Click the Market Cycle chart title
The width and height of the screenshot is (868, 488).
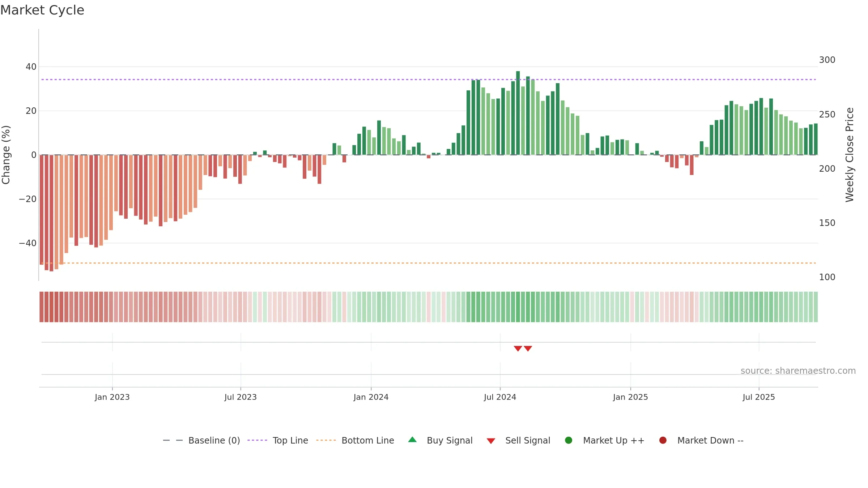click(42, 10)
